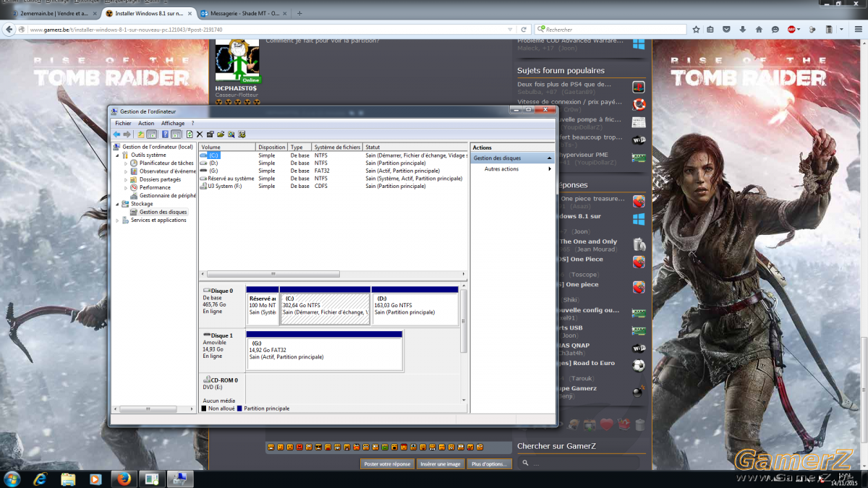
Task: Click the Refresh icon in Computer Management toolbar
Action: pyautogui.click(x=190, y=134)
